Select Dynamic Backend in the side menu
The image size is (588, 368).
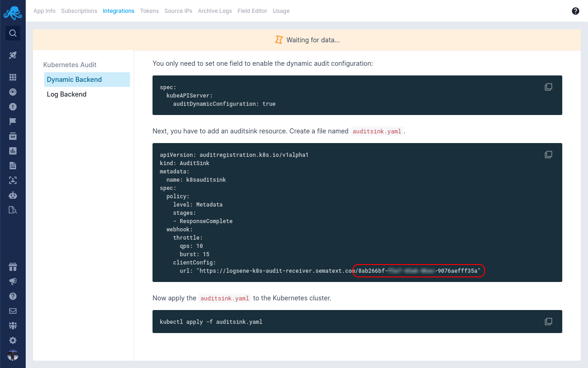87,80
